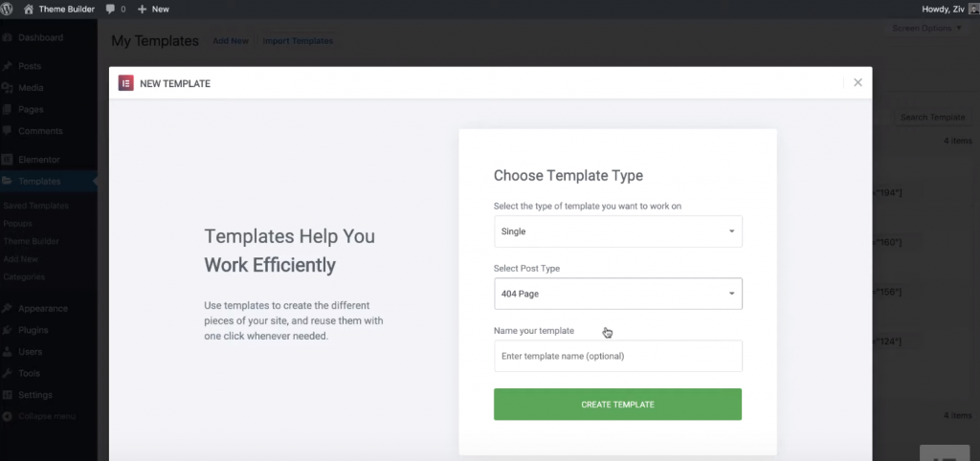
Task: Click the Dashboard icon in sidebar
Action: click(8, 38)
